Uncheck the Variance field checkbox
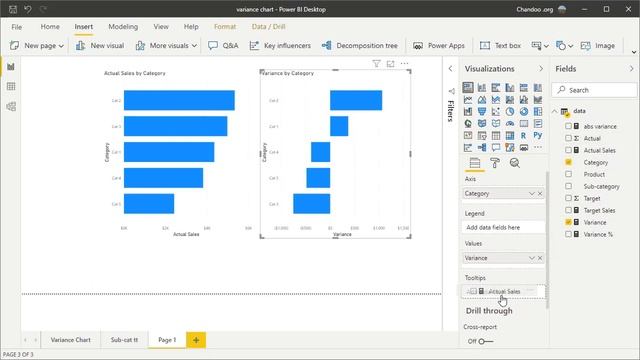Viewport: 640px width, 360px height. (568, 222)
